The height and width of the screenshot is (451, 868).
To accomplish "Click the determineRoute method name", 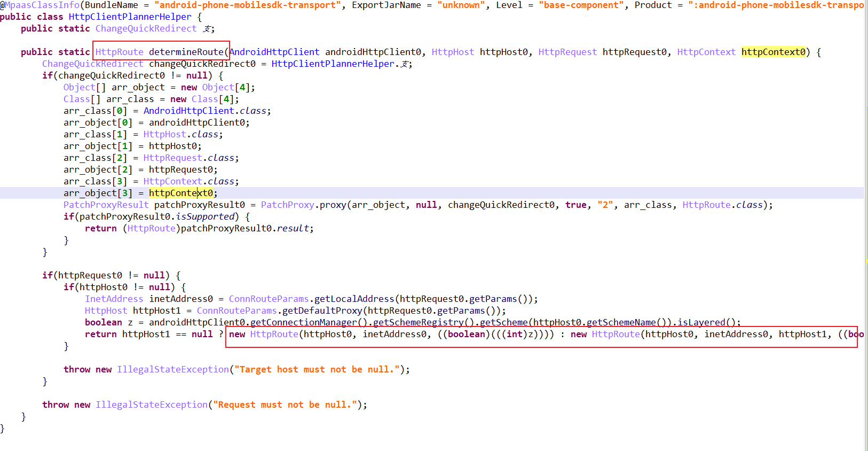I will (x=186, y=52).
